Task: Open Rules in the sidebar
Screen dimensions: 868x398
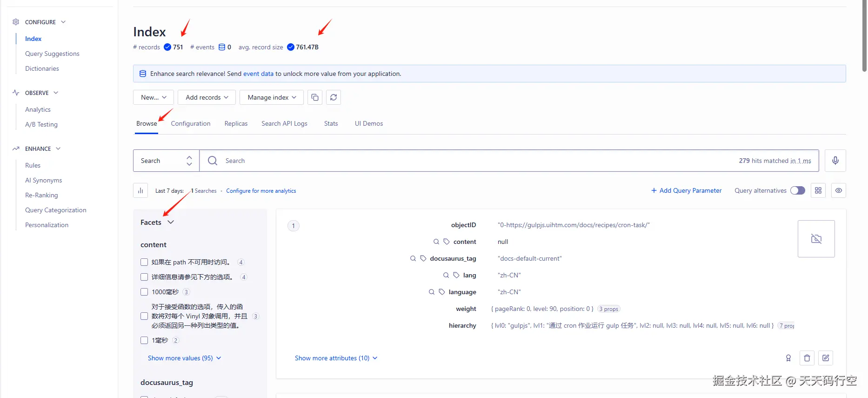Action: tap(33, 165)
